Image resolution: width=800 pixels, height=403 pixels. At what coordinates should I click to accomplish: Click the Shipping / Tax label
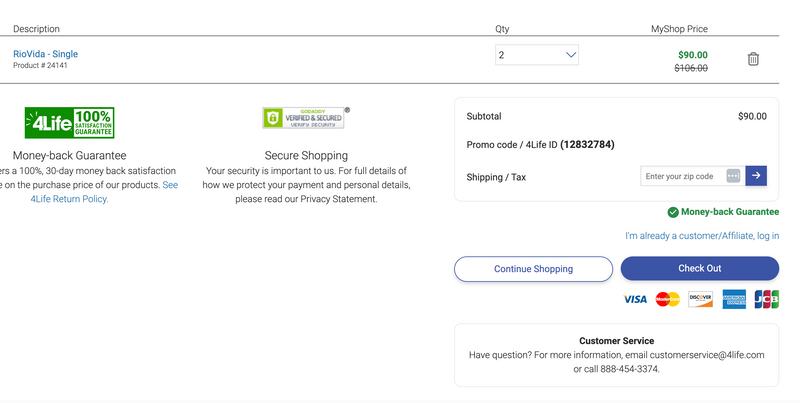point(496,177)
